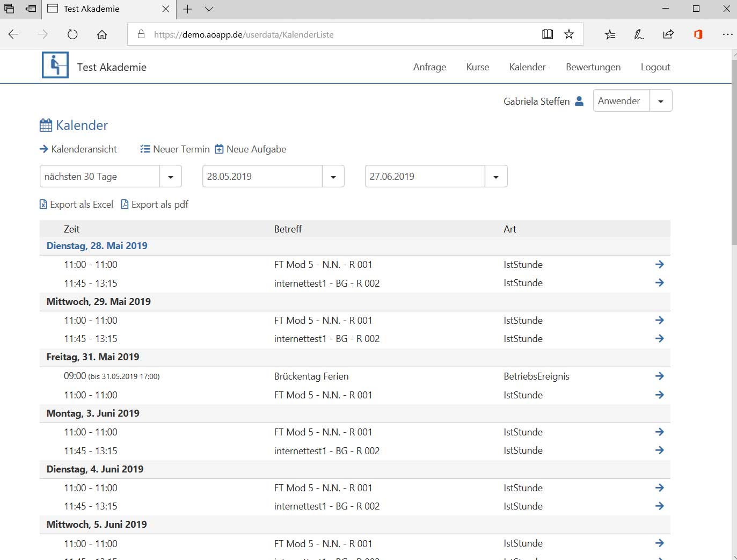Image resolution: width=737 pixels, height=560 pixels.
Task: Open favorites hub icon
Action: (610, 34)
